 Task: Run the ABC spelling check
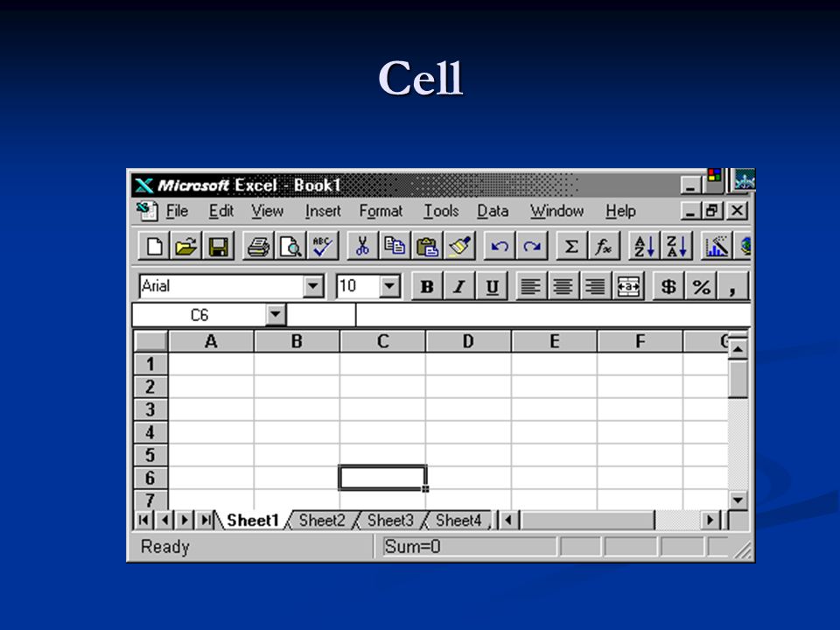pyautogui.click(x=323, y=247)
